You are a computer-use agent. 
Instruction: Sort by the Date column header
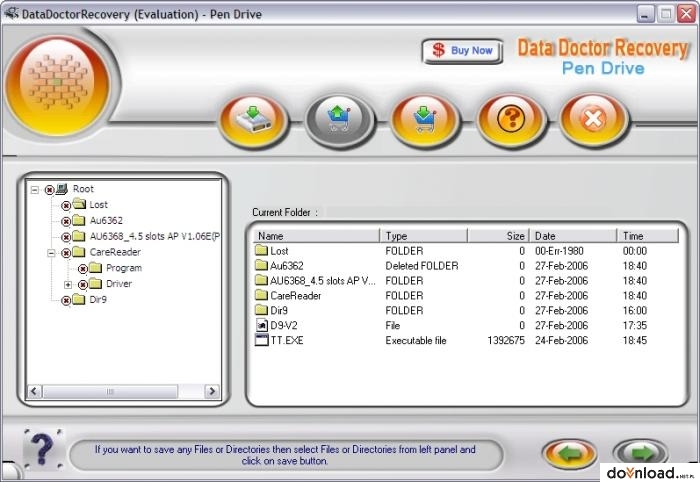tap(573, 236)
